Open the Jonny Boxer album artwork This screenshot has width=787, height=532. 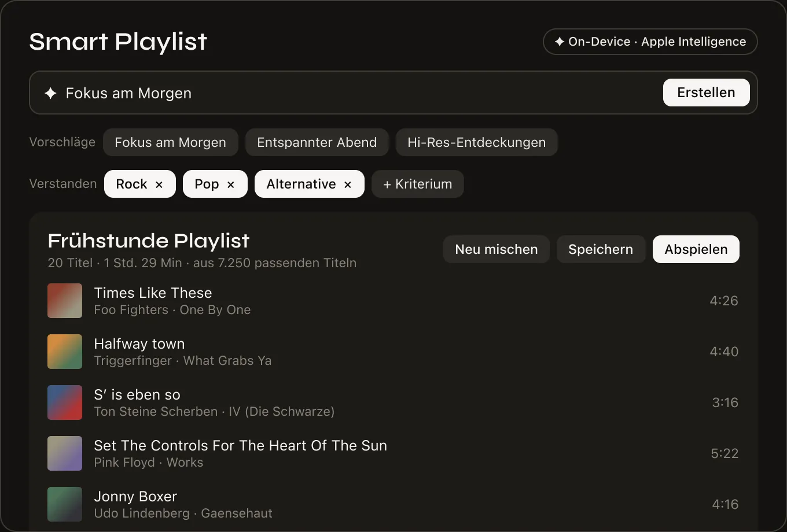(x=65, y=504)
